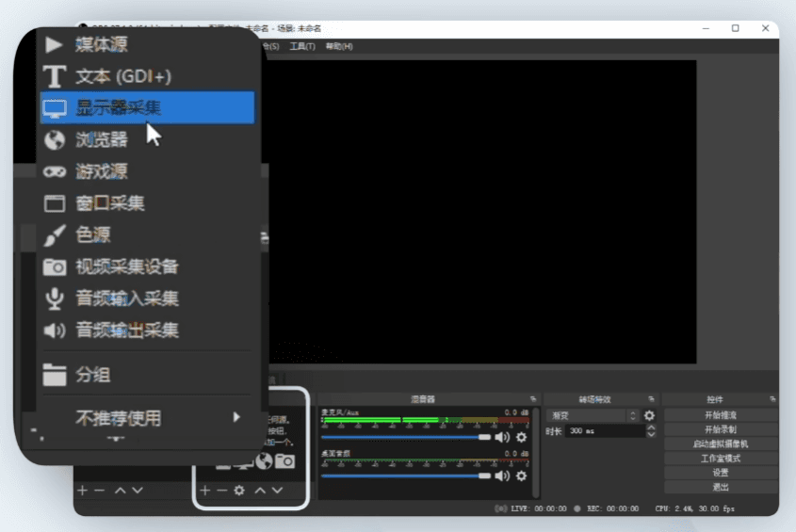Mute the 桌面音频 speaker icon

(502, 476)
